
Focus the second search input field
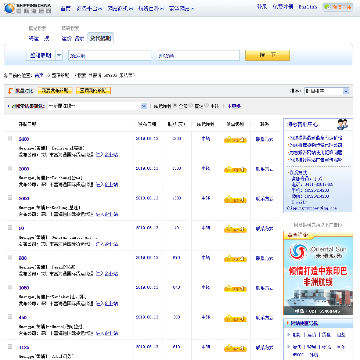198,56
